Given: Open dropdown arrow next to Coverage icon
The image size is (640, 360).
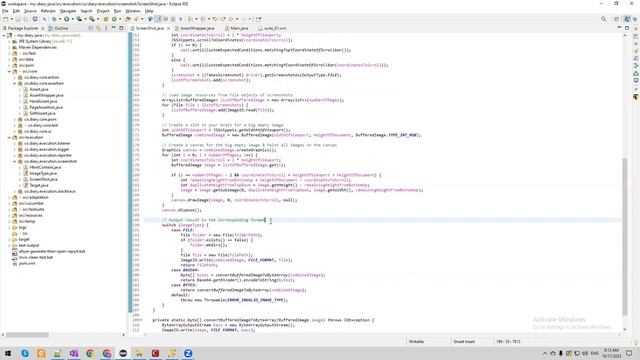Looking at the screenshot, I should click(85, 19).
